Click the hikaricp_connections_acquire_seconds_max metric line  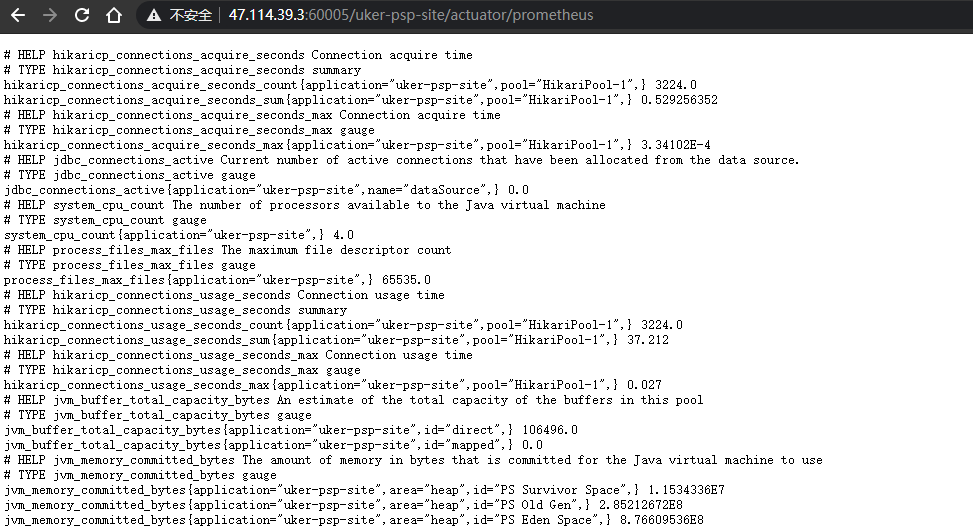357,145
